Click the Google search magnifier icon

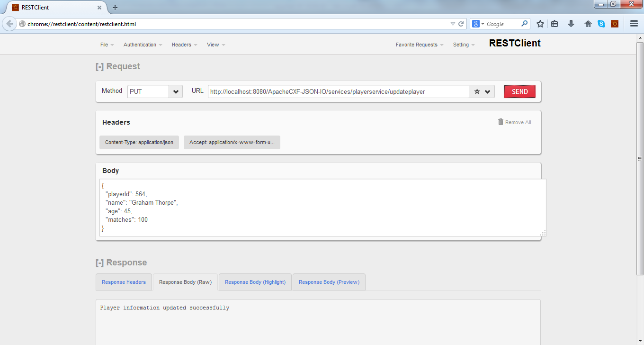point(525,23)
